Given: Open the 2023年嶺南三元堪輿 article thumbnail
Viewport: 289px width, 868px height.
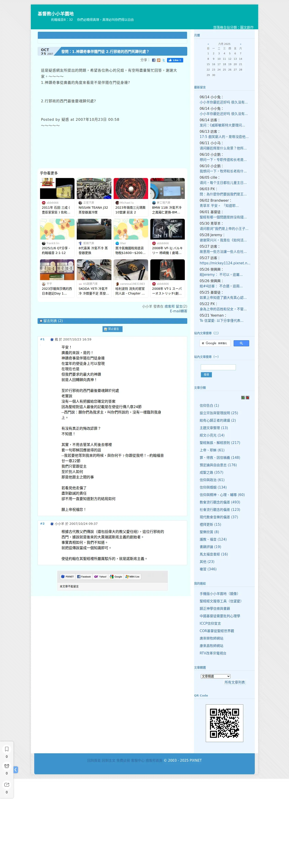Looking at the screenshot, I should click(131, 188).
